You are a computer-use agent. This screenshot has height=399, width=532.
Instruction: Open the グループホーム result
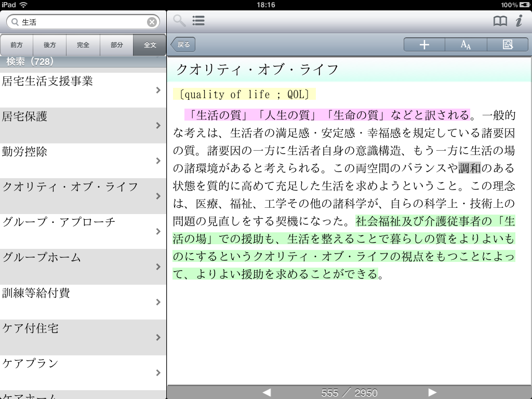pyautogui.click(x=83, y=267)
